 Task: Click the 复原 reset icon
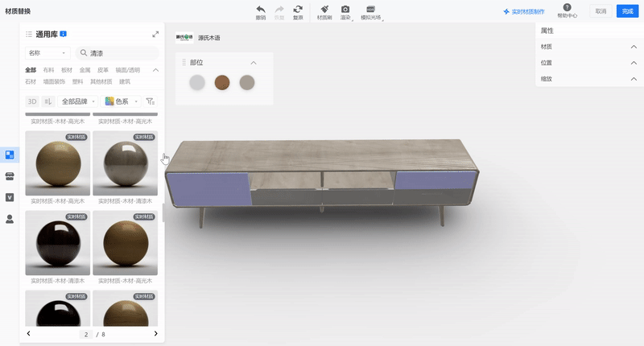tap(298, 9)
